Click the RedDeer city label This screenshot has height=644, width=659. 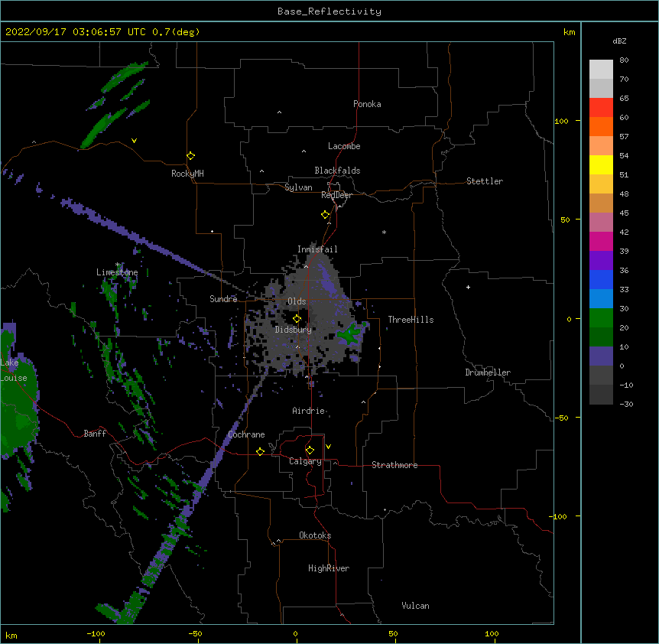pyautogui.click(x=336, y=195)
